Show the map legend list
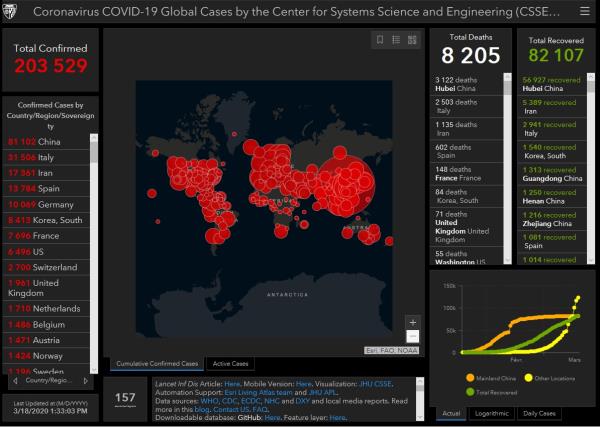Image resolution: width=600 pixels, height=427 pixels. 397,40
